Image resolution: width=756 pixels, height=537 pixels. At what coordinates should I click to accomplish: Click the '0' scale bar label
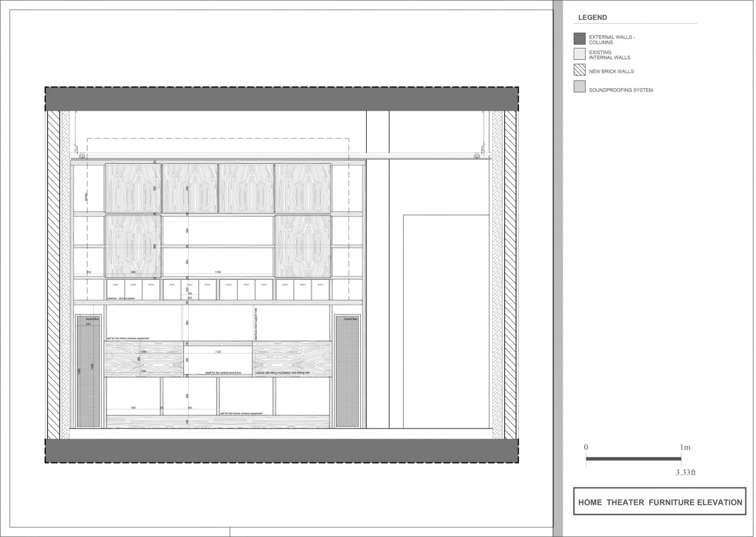pyautogui.click(x=586, y=447)
